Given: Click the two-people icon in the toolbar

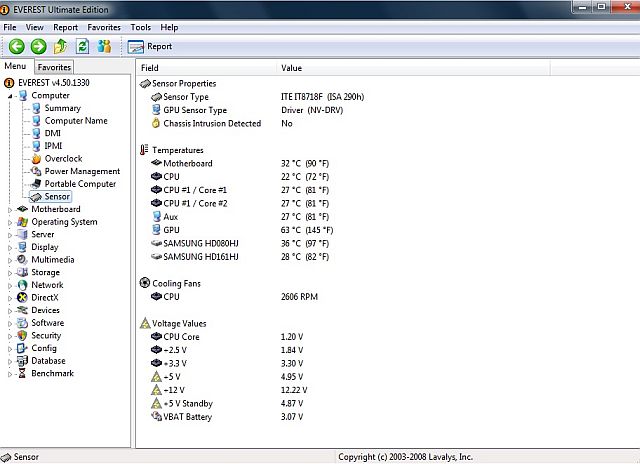Looking at the screenshot, I should (104, 46).
